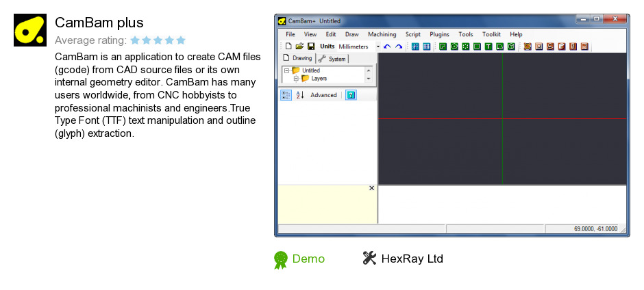Click the resize grip in window corner
This screenshot has height=290, width=644.
tap(623, 229)
